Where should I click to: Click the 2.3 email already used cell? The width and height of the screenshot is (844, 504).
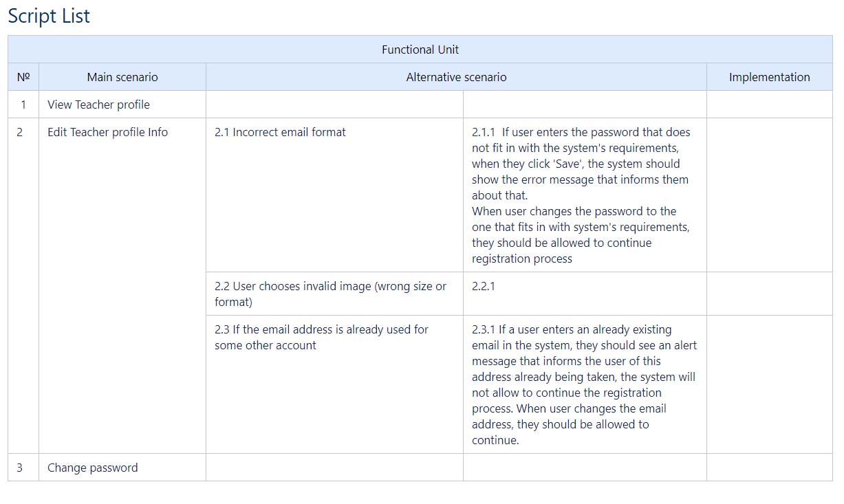(x=321, y=337)
